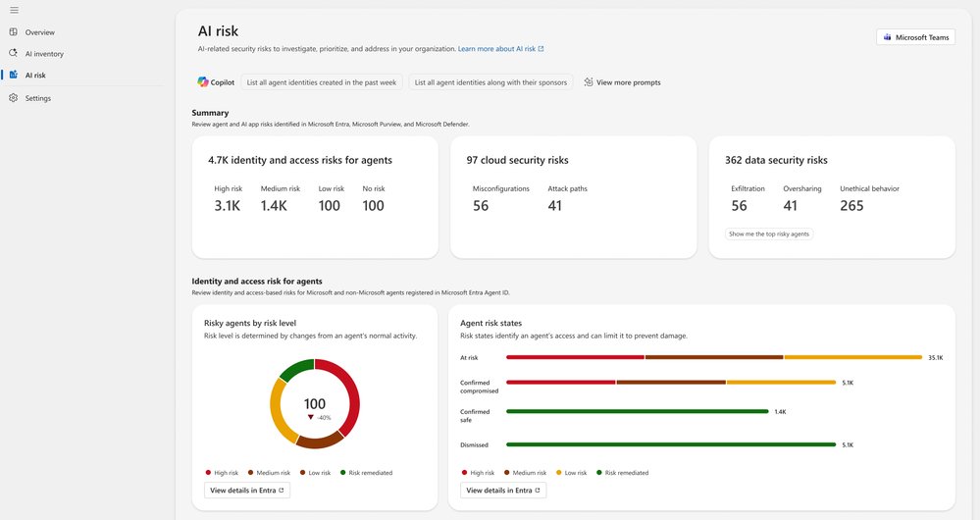Click the Attack paths count 41
This screenshot has height=520, width=980.
tap(555, 206)
